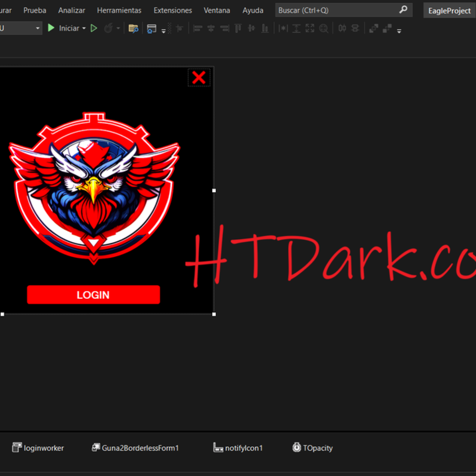Click form's right-middle sizing handle

[x=214, y=190]
